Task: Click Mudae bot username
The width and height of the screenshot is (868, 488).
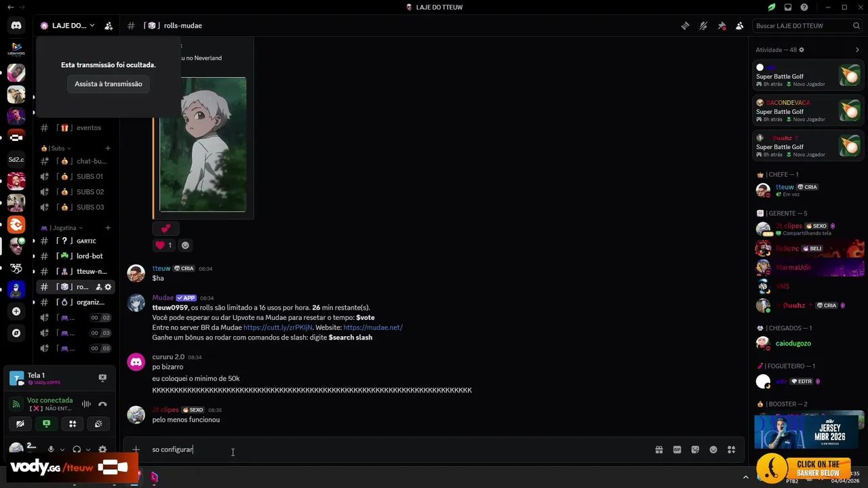Action: tap(163, 298)
